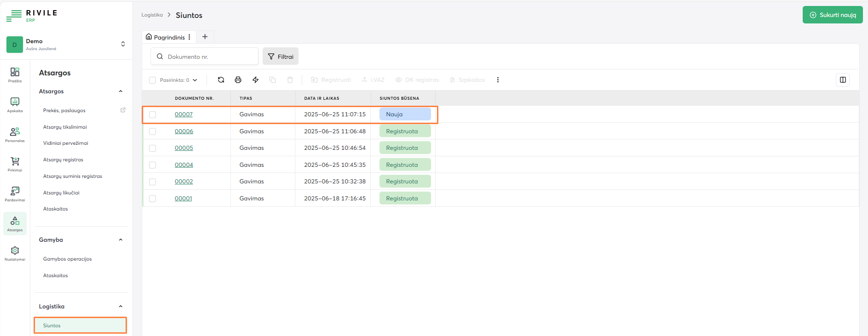Click the lightning bolt quick actions icon
This screenshot has height=336, width=868.
coord(255,80)
